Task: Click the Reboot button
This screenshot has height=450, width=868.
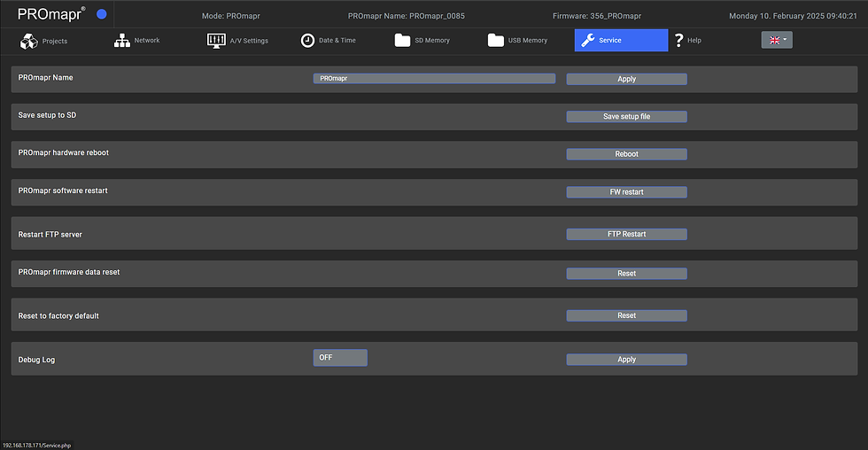Action: pyautogui.click(x=627, y=154)
